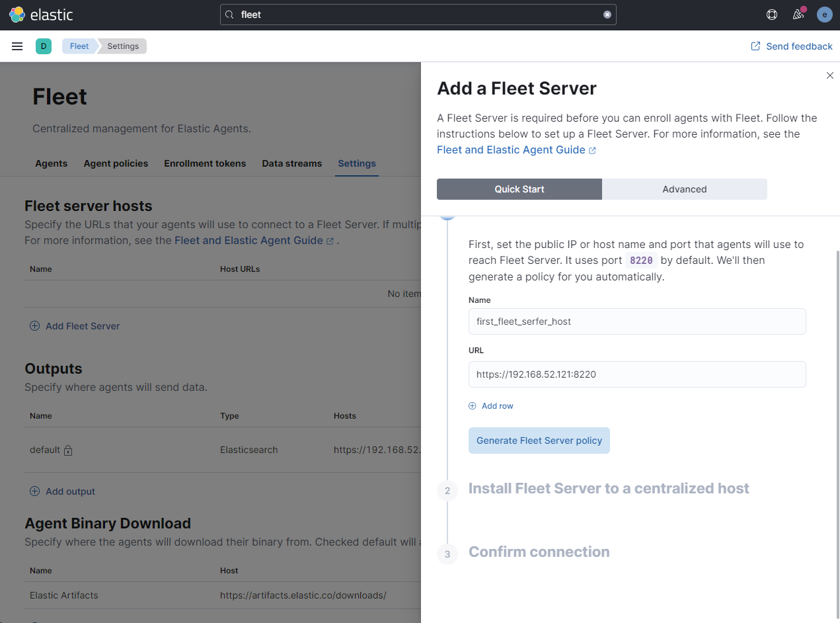Click the 'Host' column header in Binary Download
Viewport: 840px width, 623px height.
229,571
